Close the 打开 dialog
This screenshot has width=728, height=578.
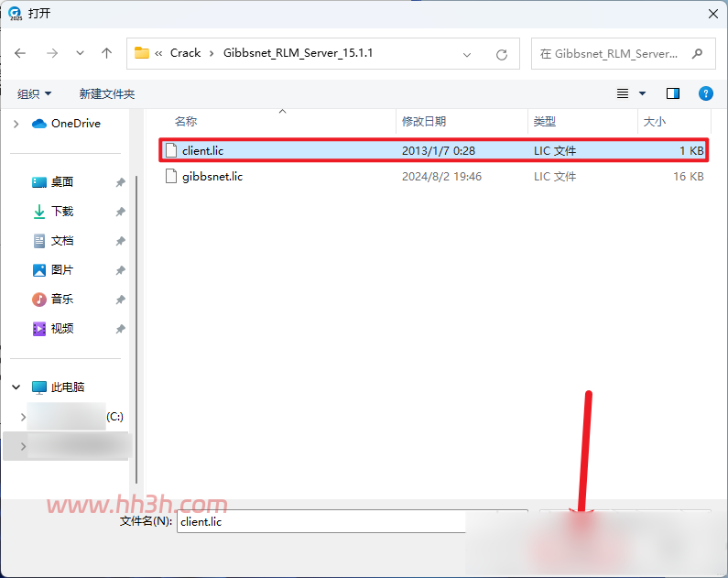[x=713, y=14]
